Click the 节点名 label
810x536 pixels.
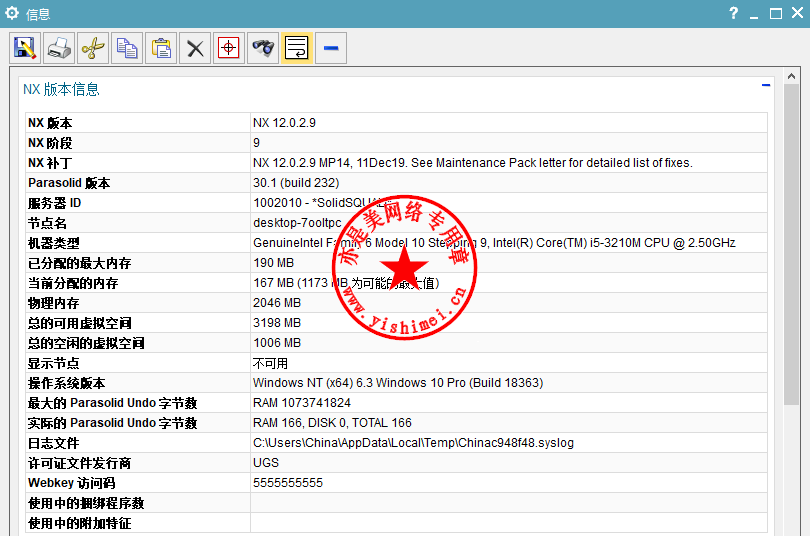[47, 223]
